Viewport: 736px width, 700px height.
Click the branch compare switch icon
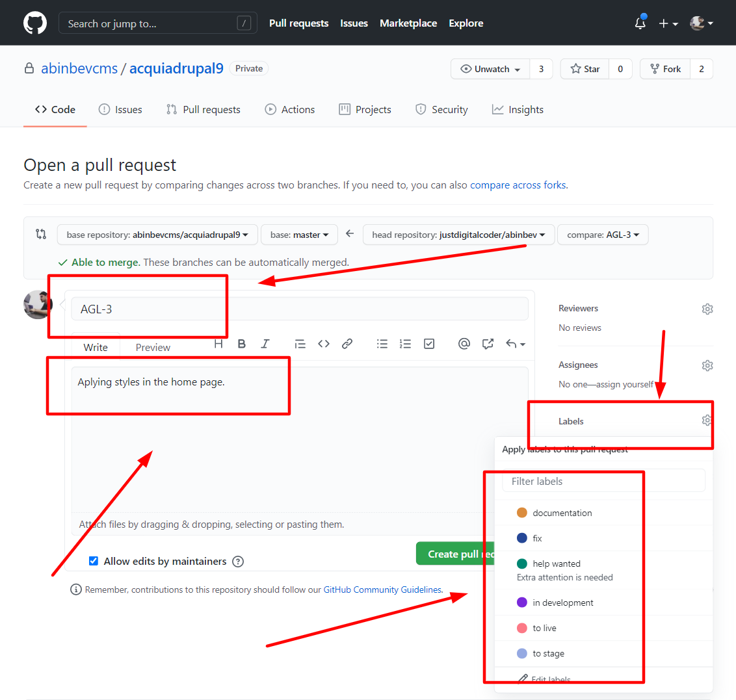tap(42, 233)
